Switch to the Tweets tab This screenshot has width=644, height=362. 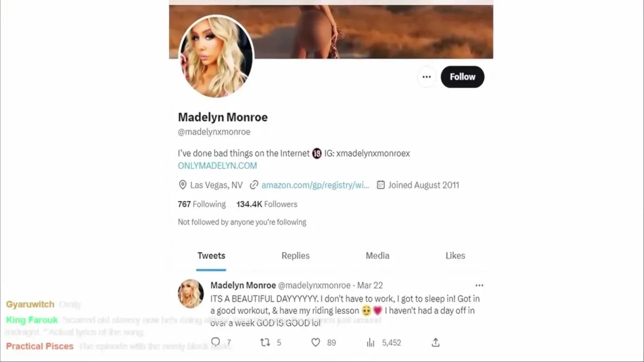pyautogui.click(x=211, y=255)
